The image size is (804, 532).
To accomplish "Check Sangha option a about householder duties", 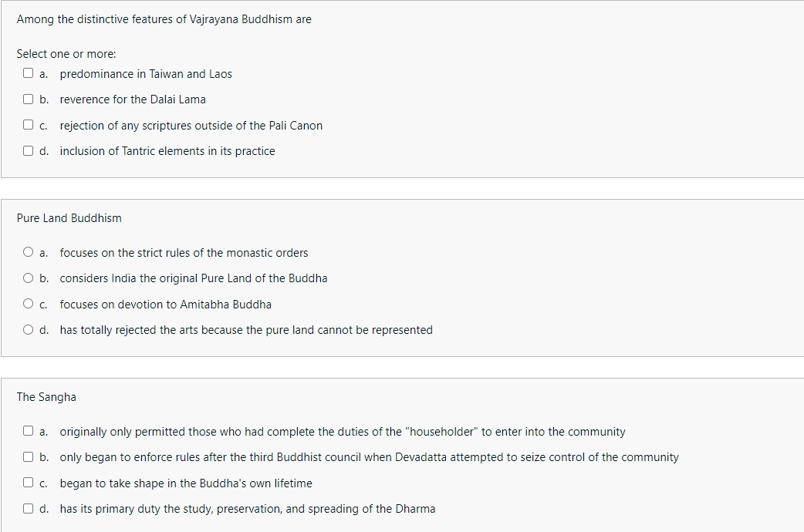I will (x=28, y=431).
